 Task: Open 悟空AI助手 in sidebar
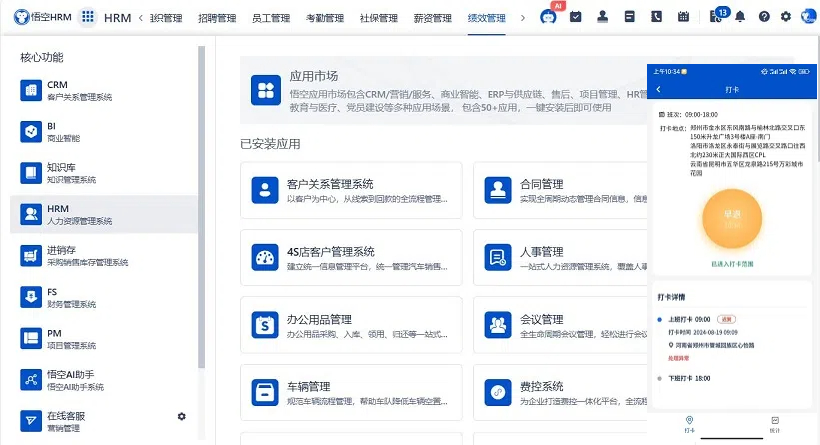pos(104,380)
